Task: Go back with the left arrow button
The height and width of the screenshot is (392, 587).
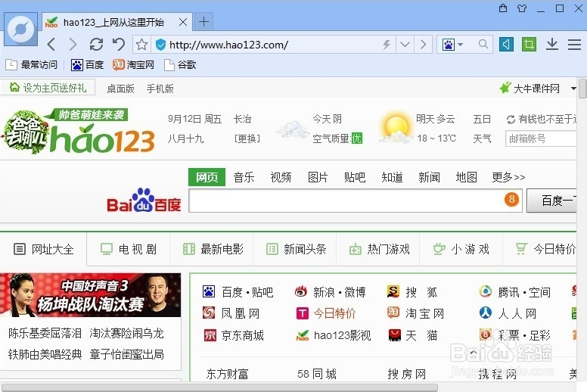Action: (51, 45)
